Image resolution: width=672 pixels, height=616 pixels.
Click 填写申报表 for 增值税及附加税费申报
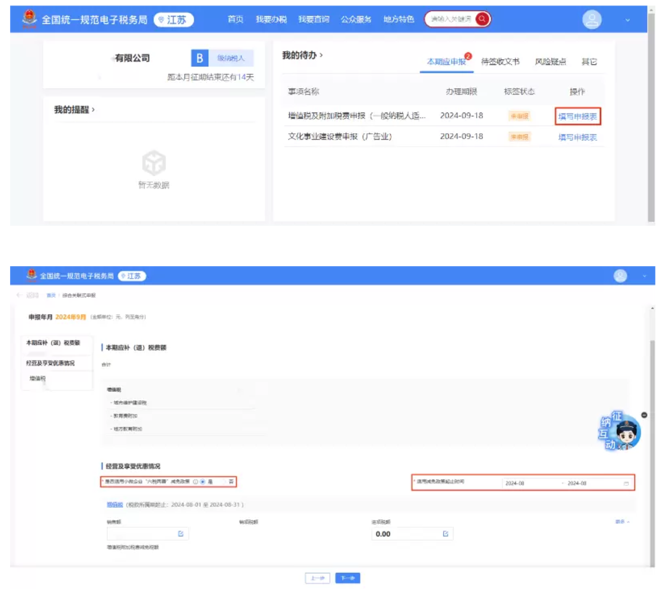coord(577,116)
